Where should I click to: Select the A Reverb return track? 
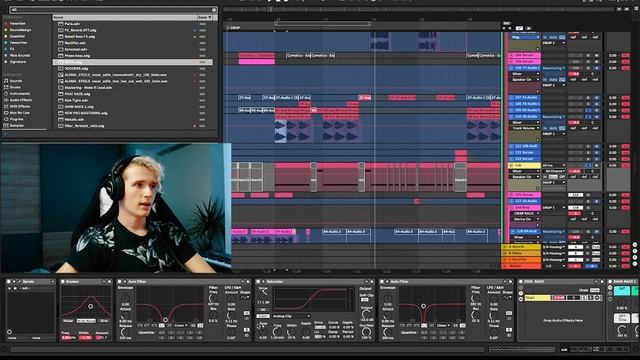point(521,247)
